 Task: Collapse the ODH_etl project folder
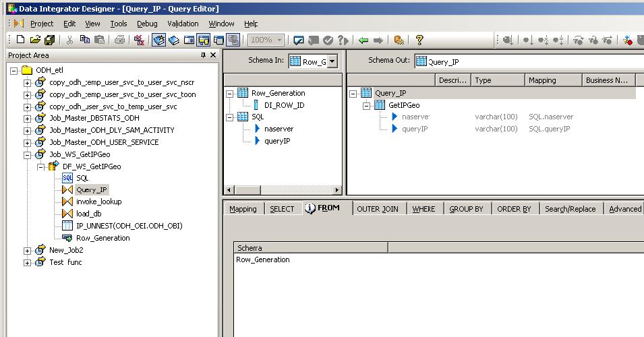14,71
